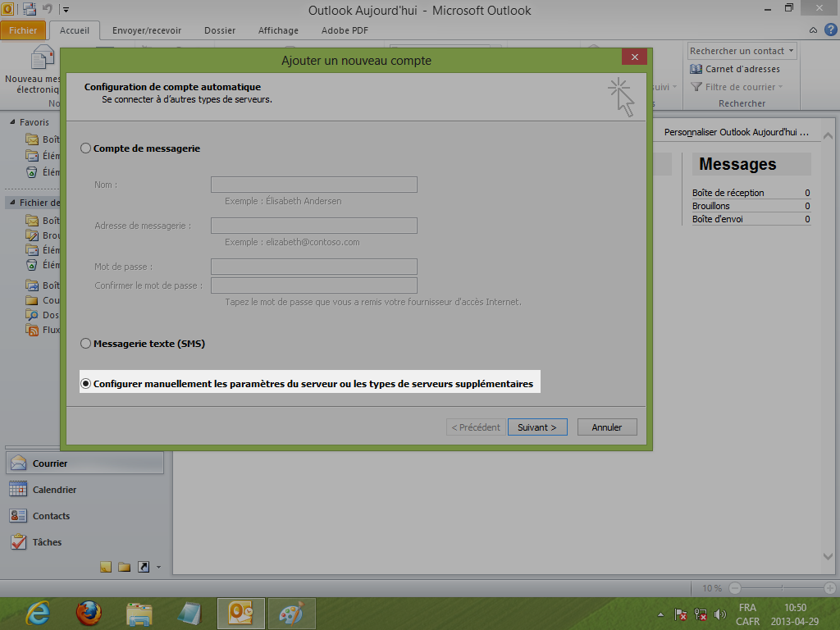Screen dimensions: 840x630
Task: Click the volume speaker tray icon
Action: tap(720, 614)
